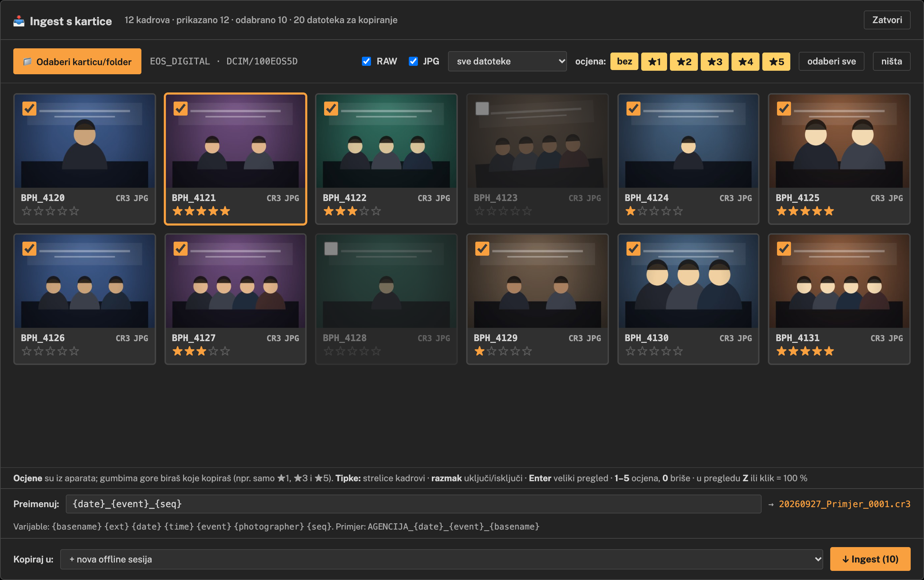
Task: Click third star under BPH_4123
Action: pyautogui.click(x=503, y=211)
